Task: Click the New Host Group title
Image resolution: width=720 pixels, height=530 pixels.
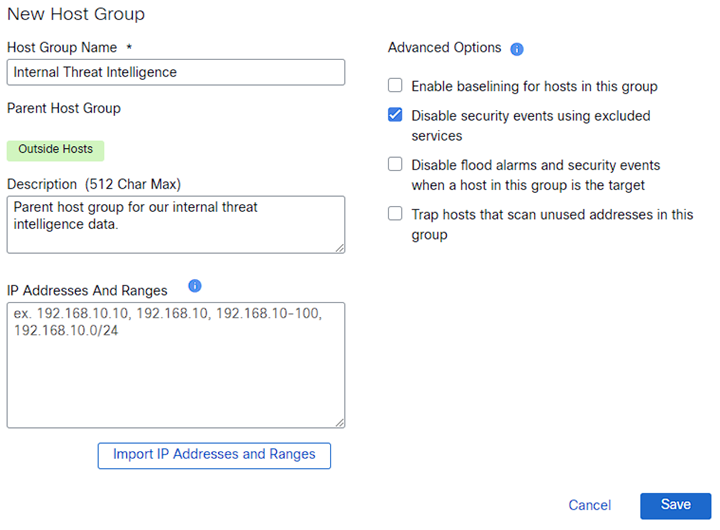Action: coord(76,15)
